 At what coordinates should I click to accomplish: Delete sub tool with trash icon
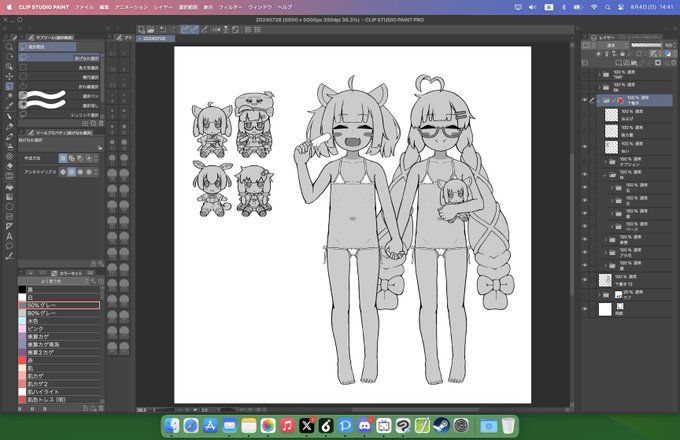(x=101, y=124)
